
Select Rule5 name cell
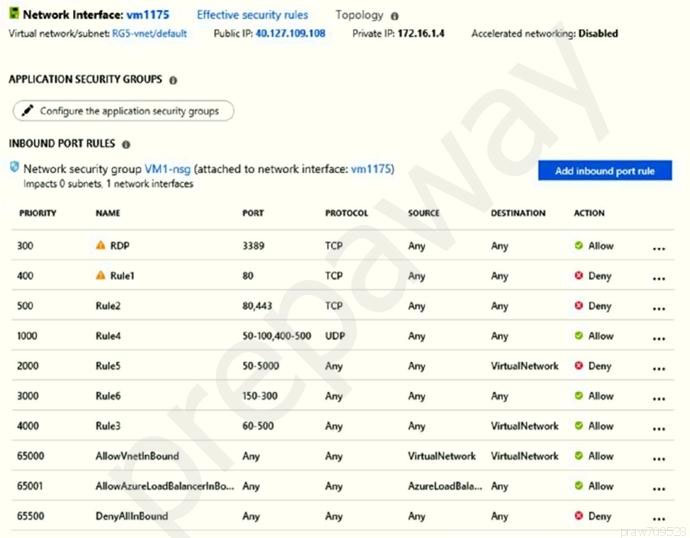(x=108, y=366)
